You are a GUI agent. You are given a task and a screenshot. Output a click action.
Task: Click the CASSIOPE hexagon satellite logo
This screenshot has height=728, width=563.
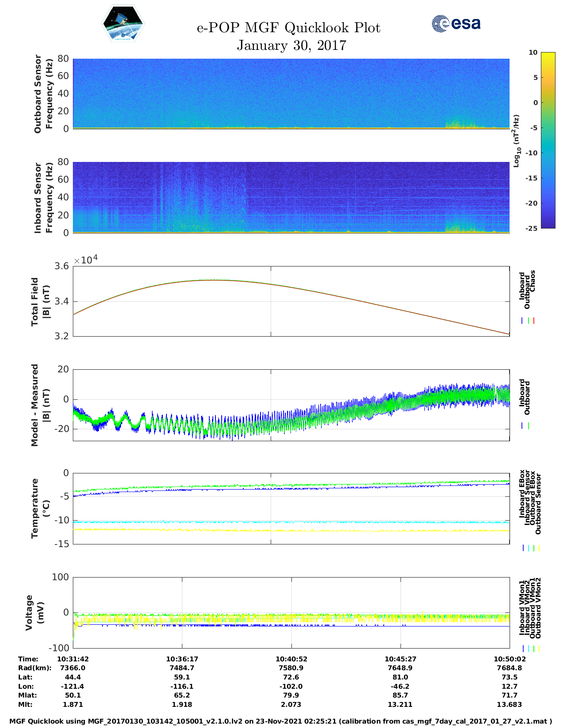(x=123, y=24)
